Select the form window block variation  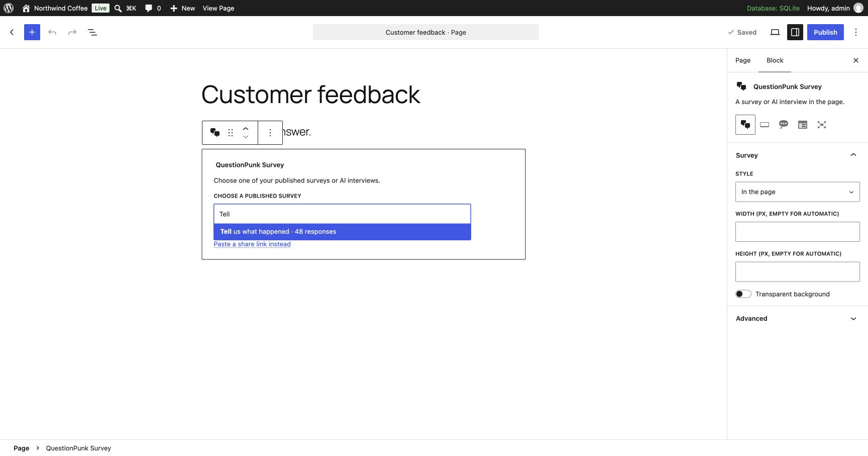click(803, 125)
